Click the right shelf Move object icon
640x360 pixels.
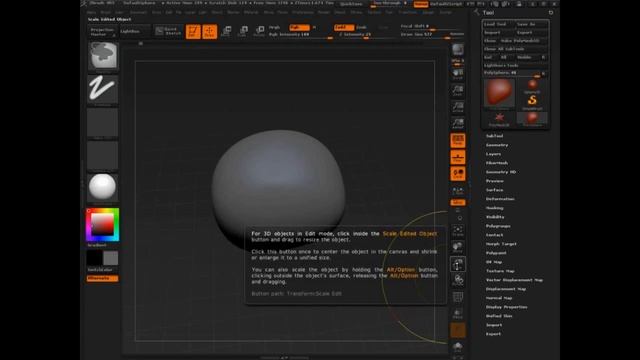(x=458, y=247)
